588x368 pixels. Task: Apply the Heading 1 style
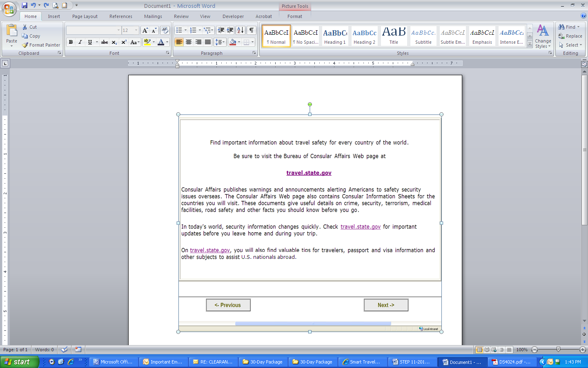335,36
